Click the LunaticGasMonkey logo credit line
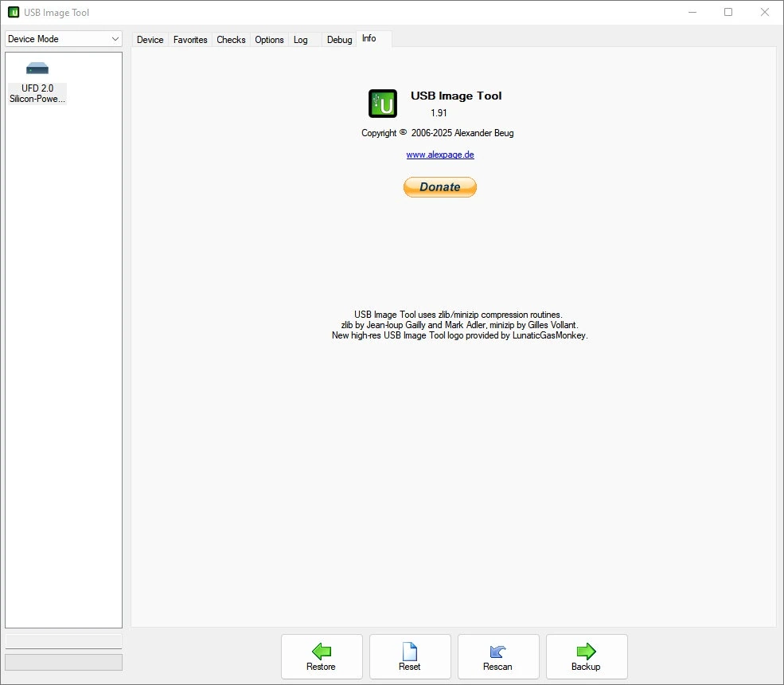Screen dimensions: 784x685 pos(459,335)
